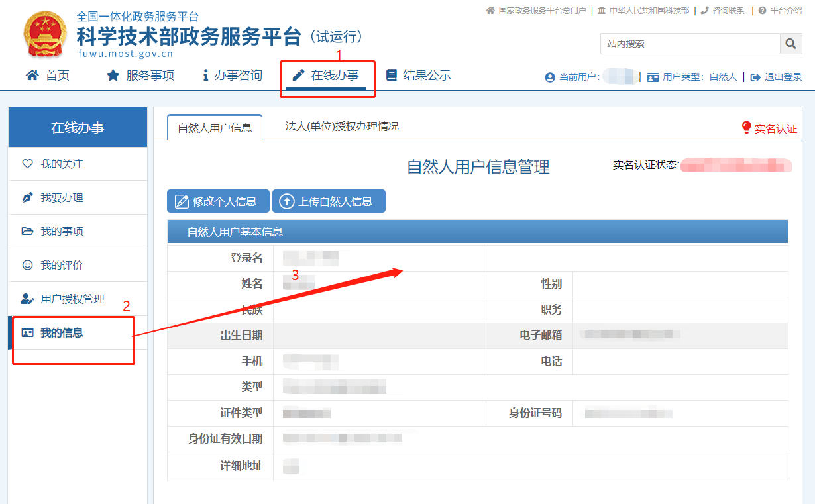Open 服务事项 star navigation item

140,76
